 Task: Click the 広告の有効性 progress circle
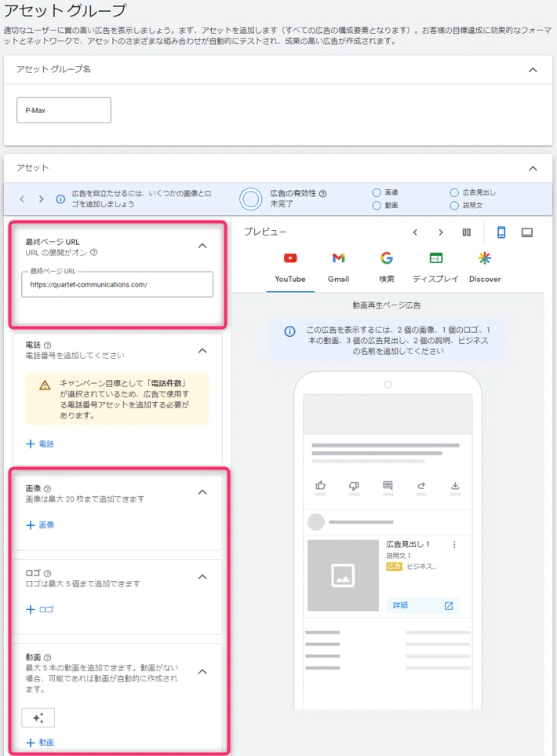tap(250, 199)
